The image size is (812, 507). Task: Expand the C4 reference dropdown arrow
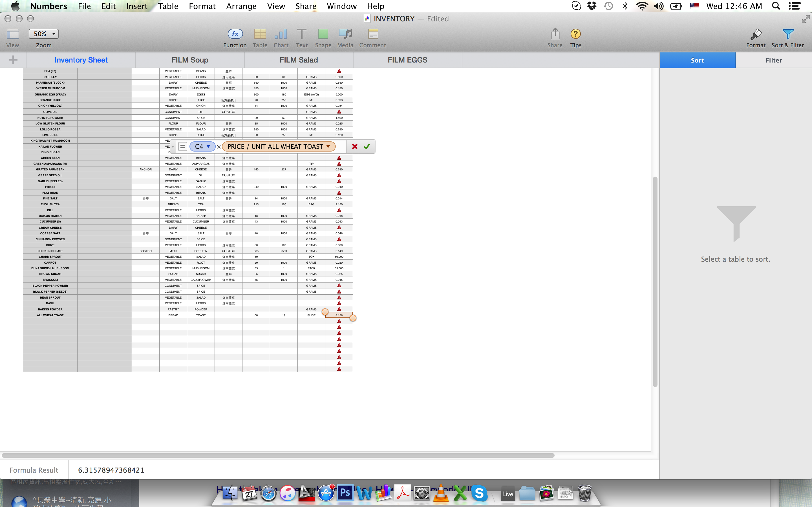pos(208,146)
